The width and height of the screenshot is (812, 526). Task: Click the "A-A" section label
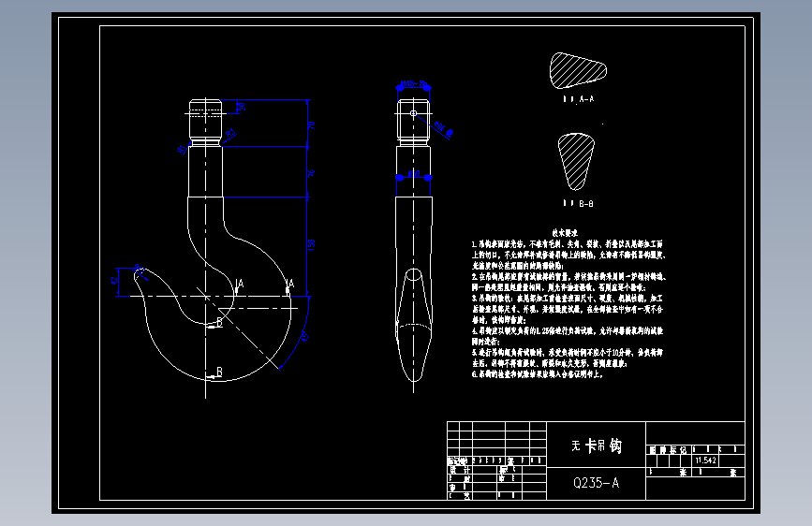(586, 99)
